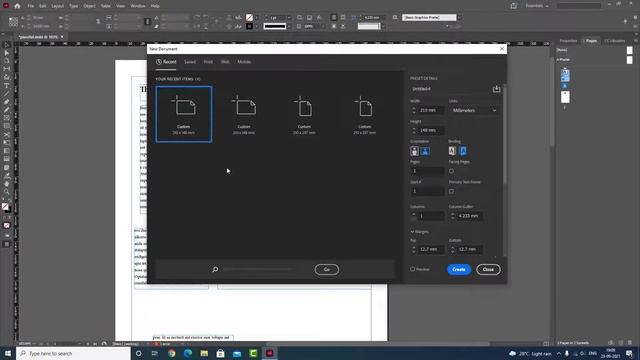Switch to the Web tab
Viewport: 640px width, 360px height.
click(225, 62)
